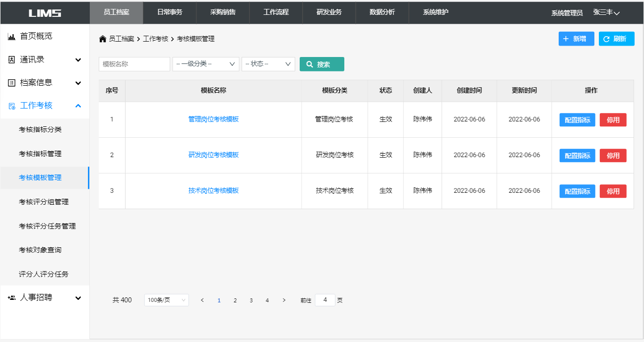
Task: Click the home icon in breadcrumb
Action: click(103, 39)
